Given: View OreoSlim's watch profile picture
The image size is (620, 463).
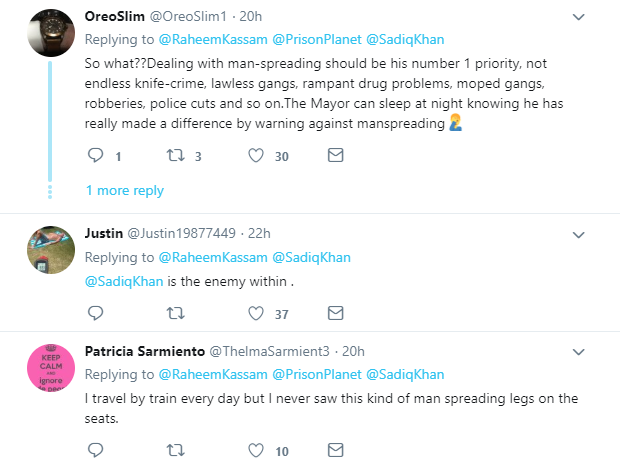Looking at the screenshot, I should tap(51, 33).
